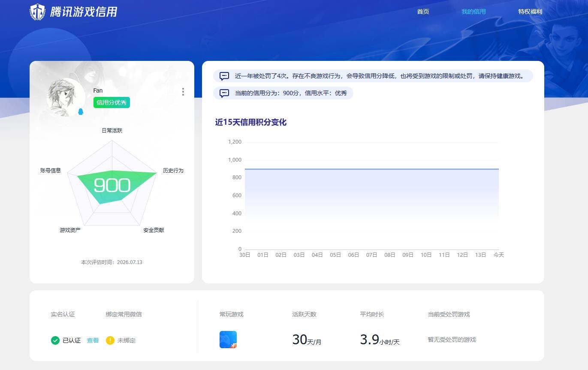Click the 绑定常用微信 label
Viewport: 588px width, 370px height.
124,314
